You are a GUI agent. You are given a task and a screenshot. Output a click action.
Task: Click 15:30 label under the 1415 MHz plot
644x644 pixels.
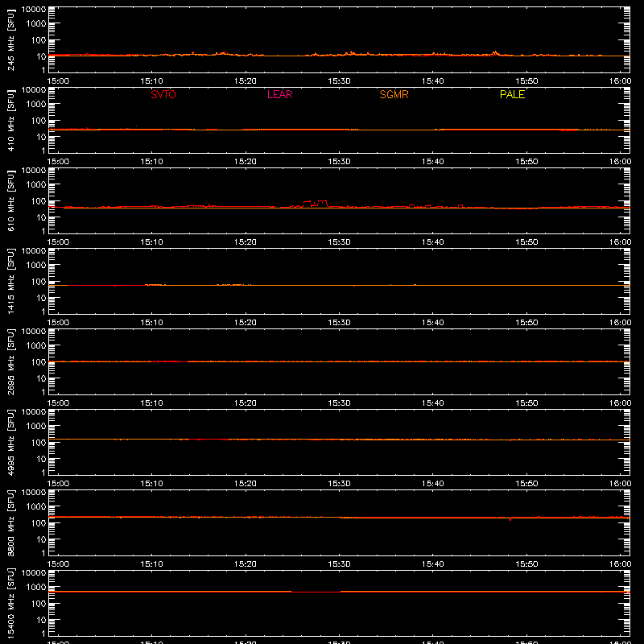(x=339, y=323)
